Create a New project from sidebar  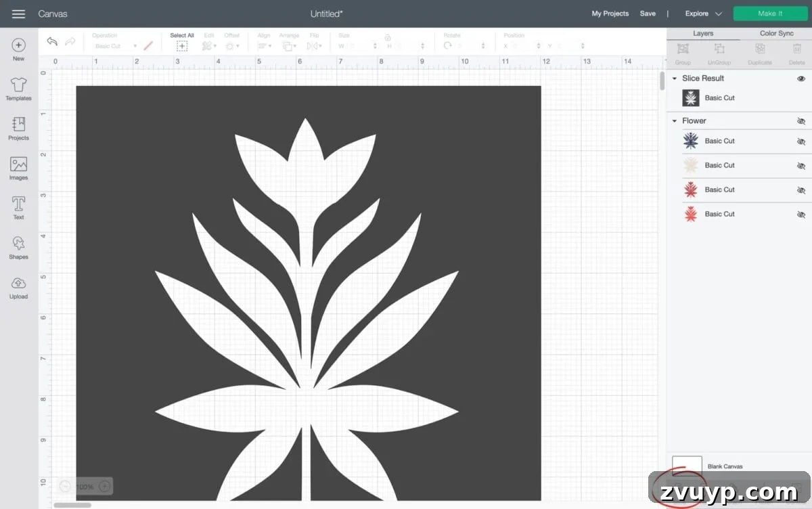coord(18,49)
